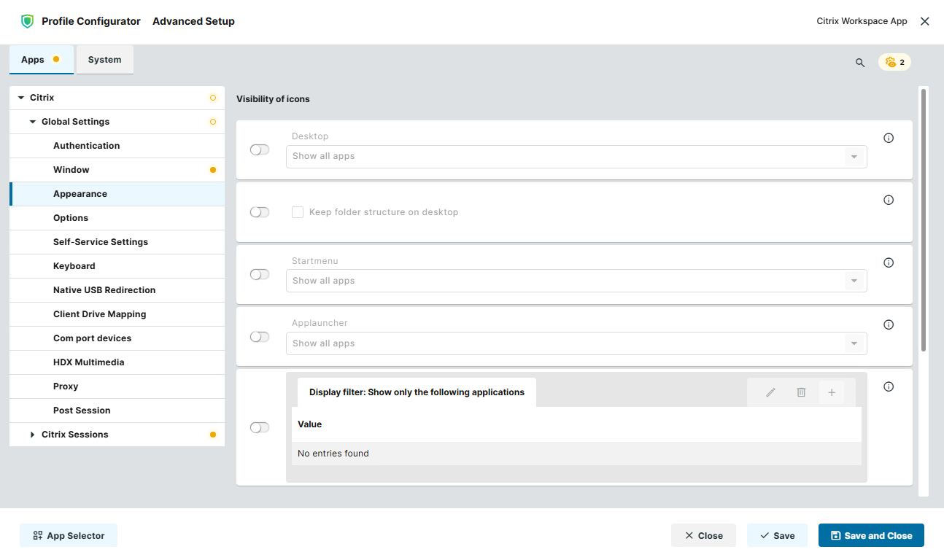This screenshot has height=560, width=944.
Task: Enable the Desktop visibility toggle
Action: pyautogui.click(x=260, y=149)
